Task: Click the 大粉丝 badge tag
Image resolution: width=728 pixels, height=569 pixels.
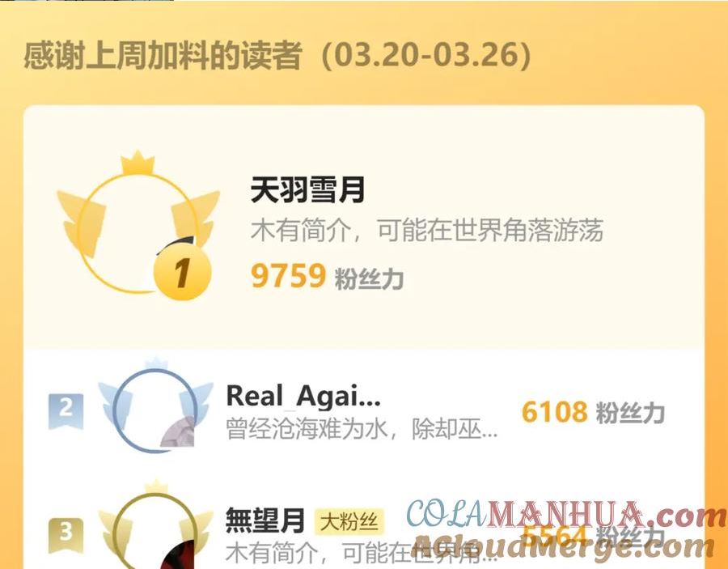Action: pos(349,521)
